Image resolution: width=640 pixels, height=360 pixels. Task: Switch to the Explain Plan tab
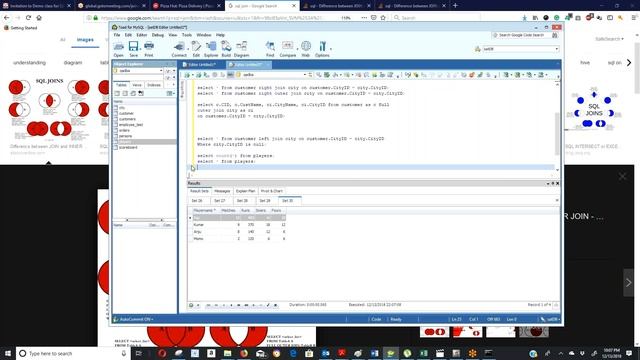coord(245,191)
